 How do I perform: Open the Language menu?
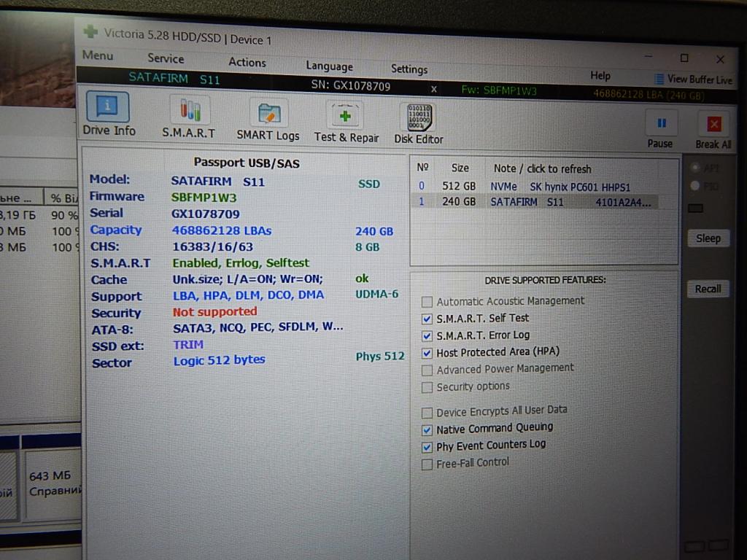tap(329, 66)
